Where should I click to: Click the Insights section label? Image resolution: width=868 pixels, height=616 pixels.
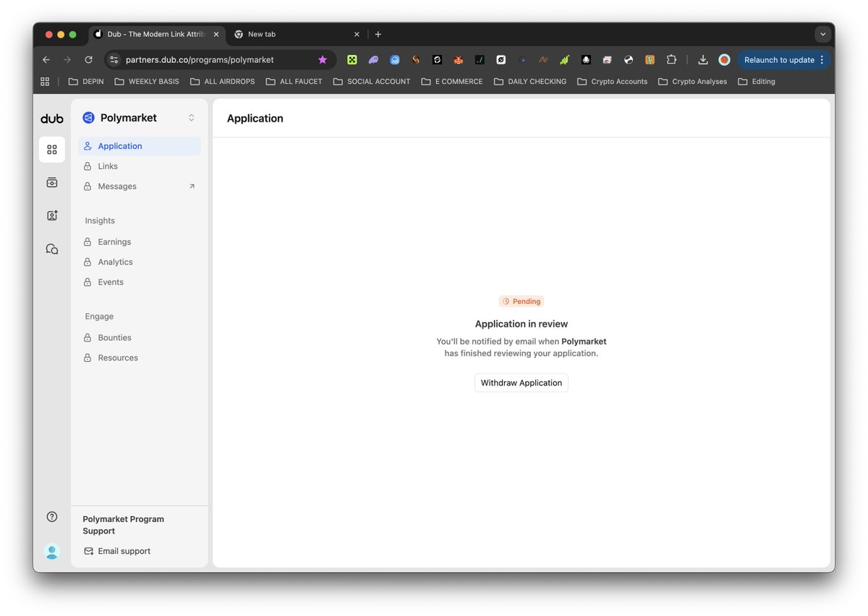click(x=100, y=221)
